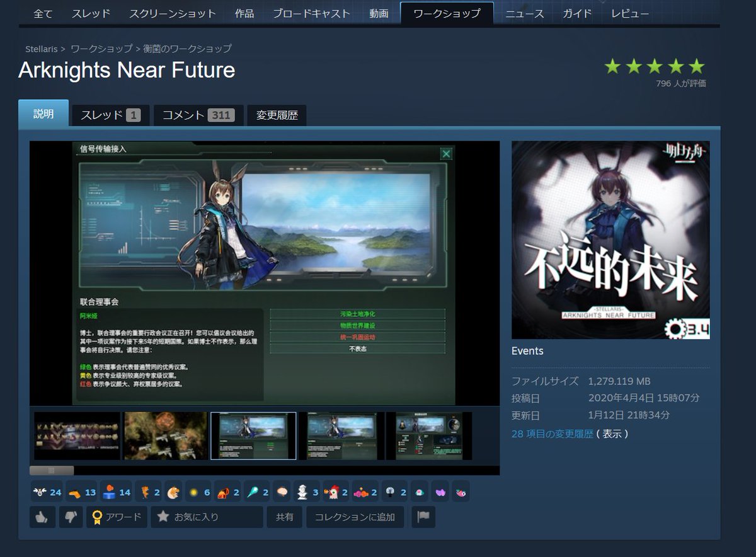Open the 変更履歴 change notes tab

click(x=277, y=115)
